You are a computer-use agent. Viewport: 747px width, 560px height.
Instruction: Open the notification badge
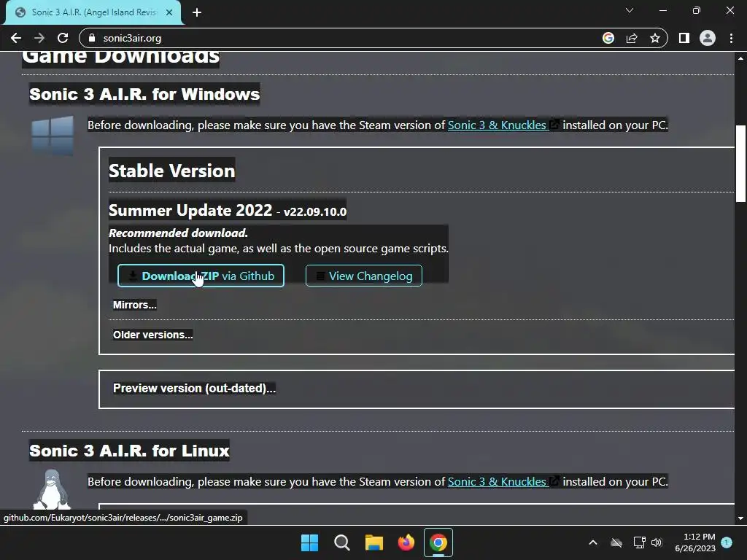(x=727, y=542)
